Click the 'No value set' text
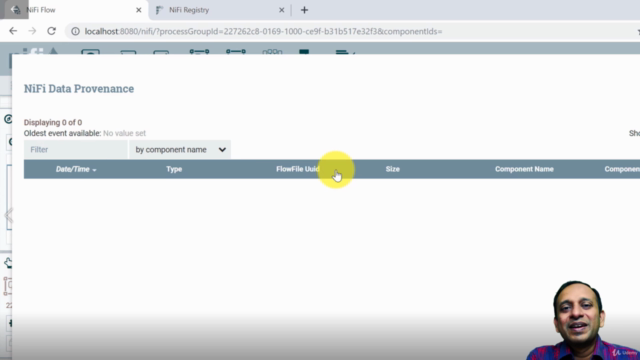640x360 pixels. click(x=124, y=133)
